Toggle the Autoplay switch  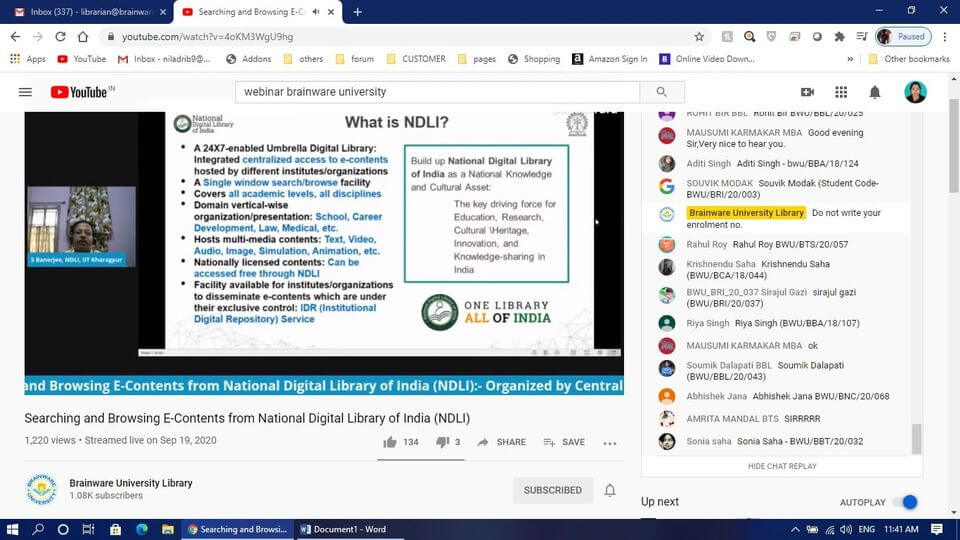[905, 502]
